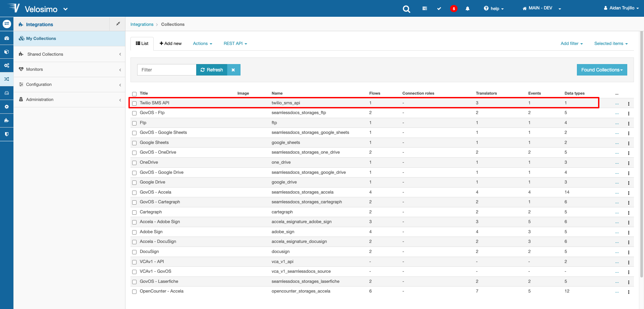This screenshot has width=644, height=309.
Task: Click the Accela - DocuSign title cell
Action: 158,242
